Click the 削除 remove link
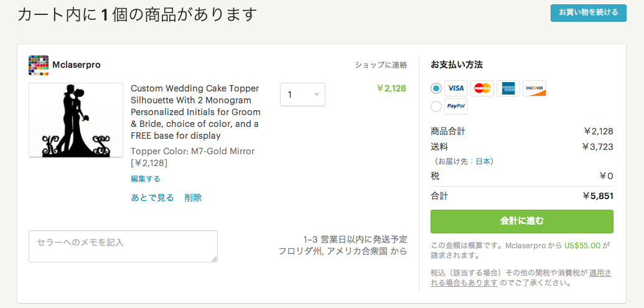The height and width of the screenshot is (308, 644). tap(193, 197)
